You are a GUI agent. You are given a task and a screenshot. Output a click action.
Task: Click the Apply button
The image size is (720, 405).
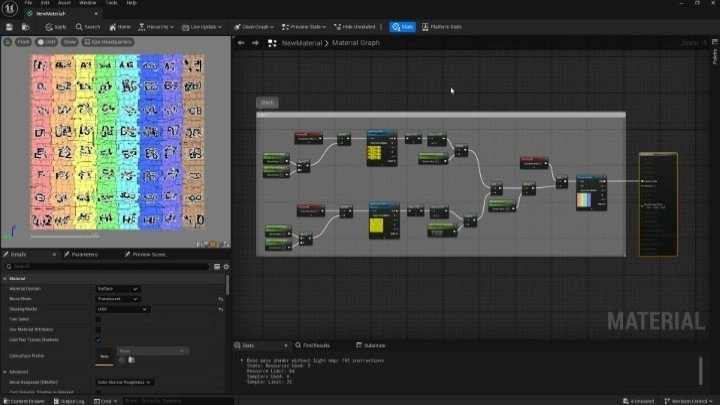pos(55,27)
